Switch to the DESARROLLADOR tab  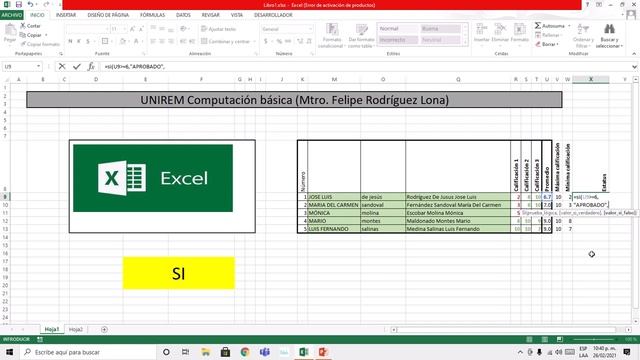coord(273,15)
